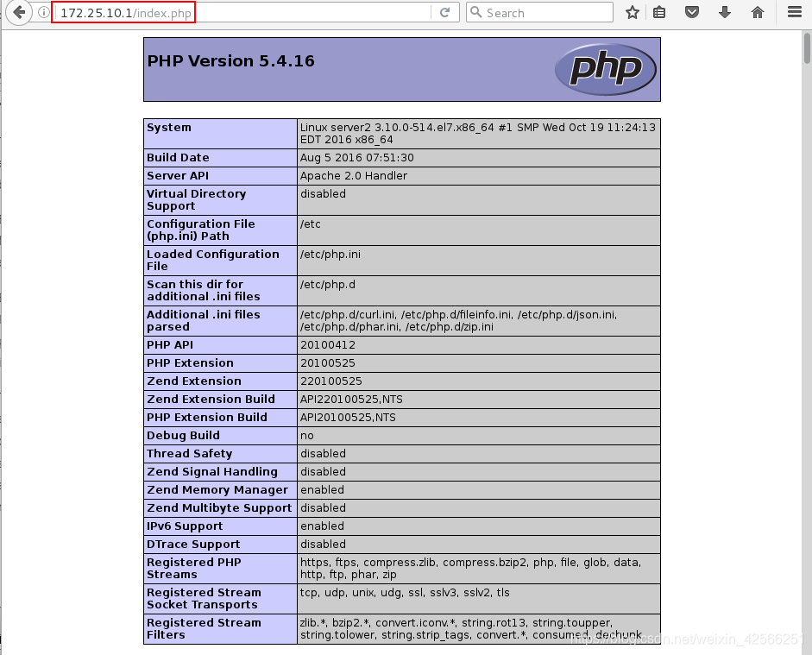Select the 'DTrace Support' label

pyautogui.click(x=193, y=545)
